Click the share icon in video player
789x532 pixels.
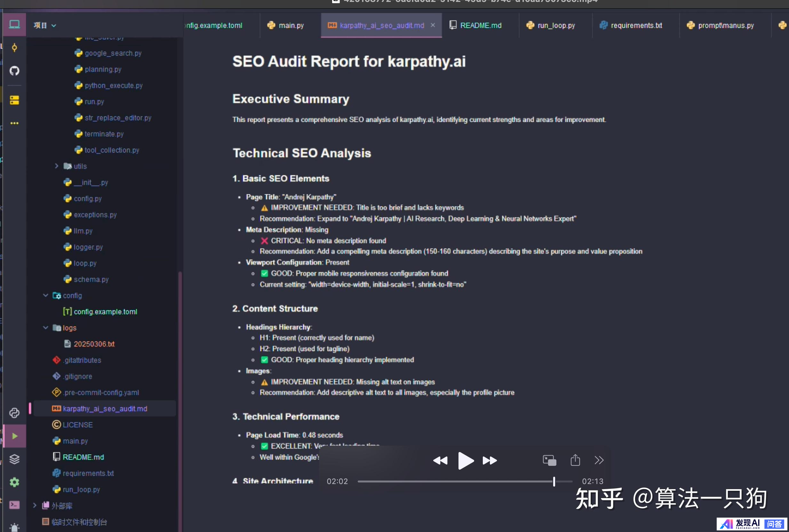tap(575, 460)
